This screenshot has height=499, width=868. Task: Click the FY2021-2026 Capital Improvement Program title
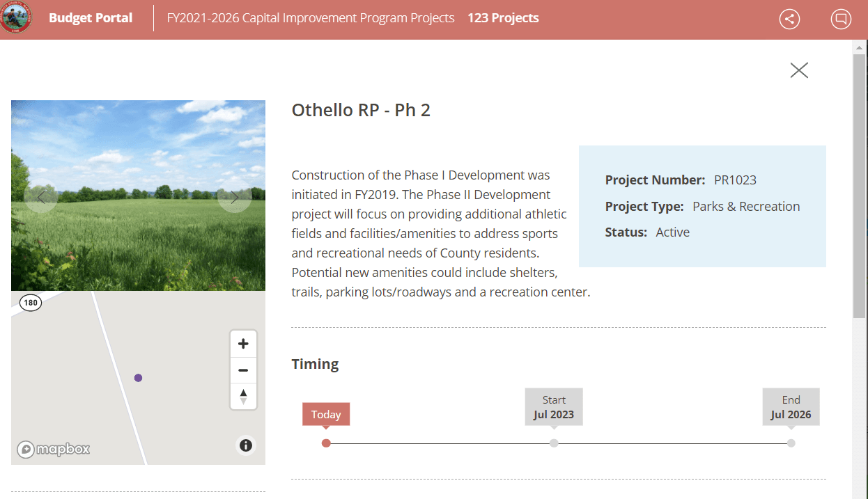coord(311,18)
